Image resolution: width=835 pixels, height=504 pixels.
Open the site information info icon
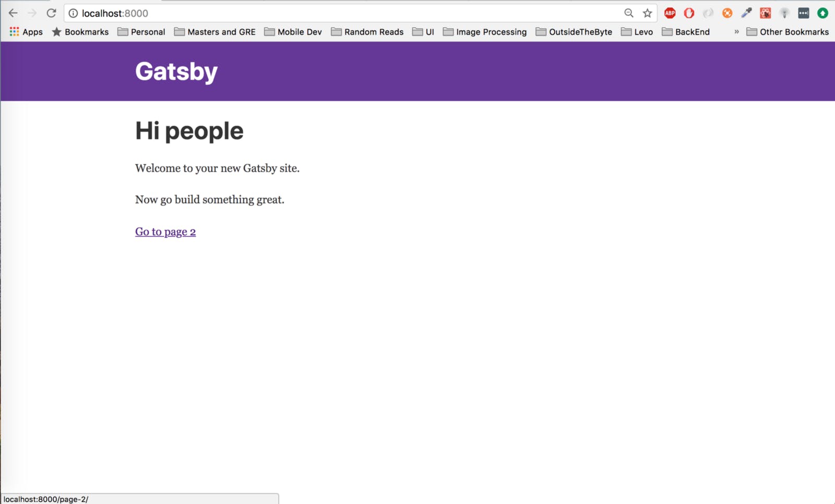(x=73, y=14)
